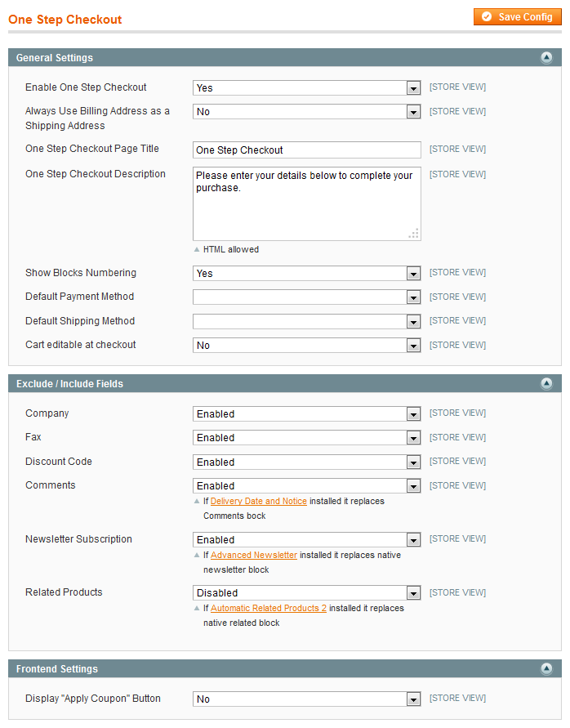The image size is (570, 728).
Task: Open the Discount Code dropdown
Action: tap(307, 462)
